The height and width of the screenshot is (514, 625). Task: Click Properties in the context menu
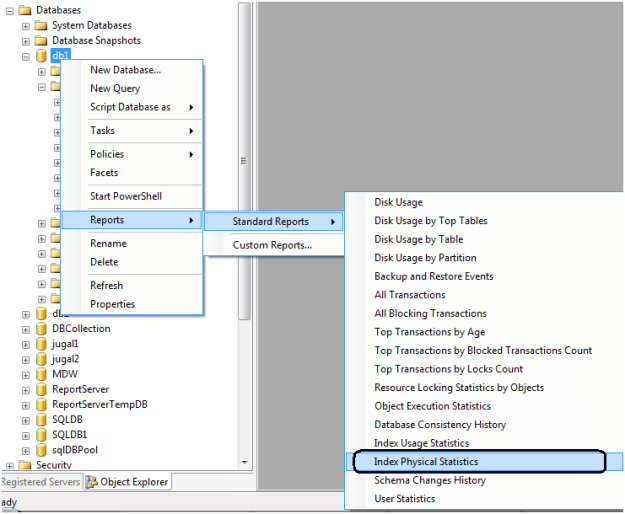(x=112, y=304)
